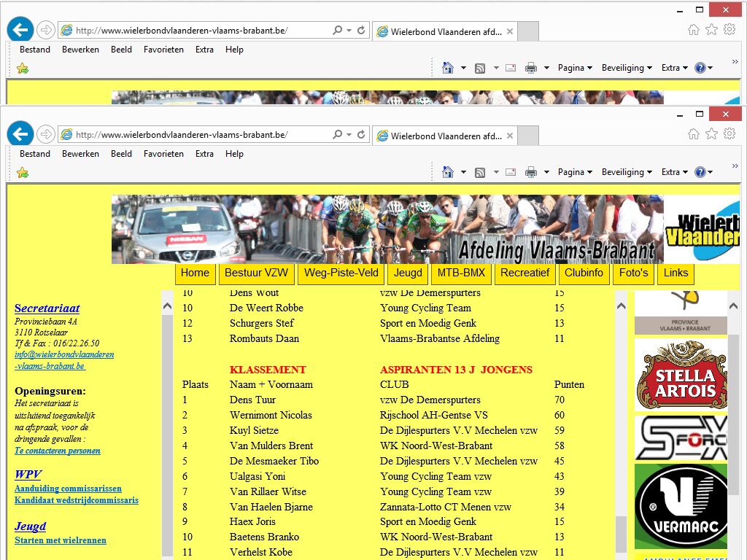The image size is (747, 560).
Task: Open the settings gear icon in the front window
Action: coord(729,133)
